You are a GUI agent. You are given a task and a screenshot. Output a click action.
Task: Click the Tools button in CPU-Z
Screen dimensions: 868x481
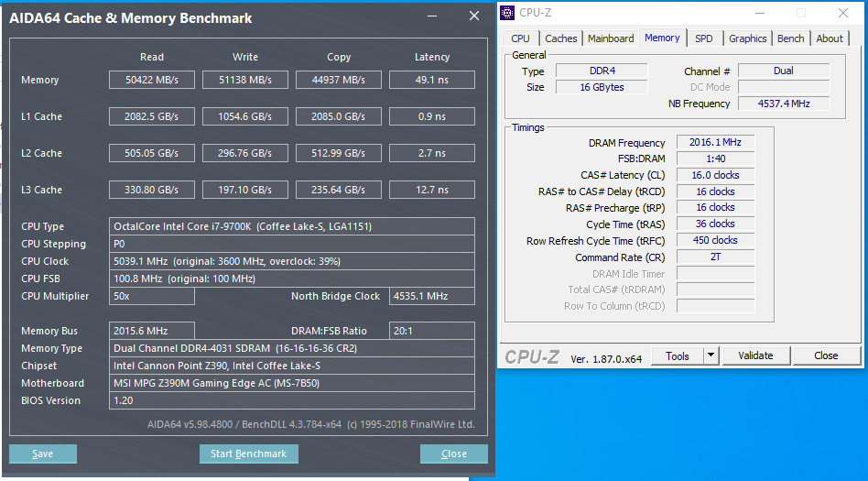(x=677, y=355)
